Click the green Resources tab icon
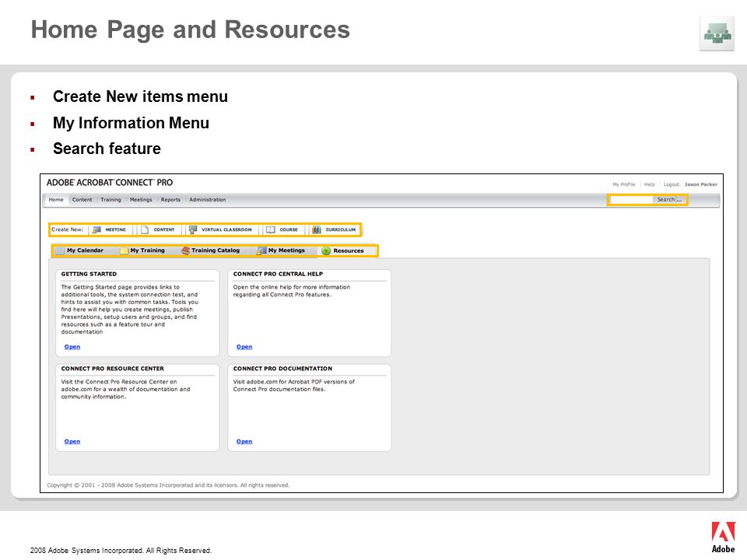Image resolution: width=747 pixels, height=560 pixels. coord(326,251)
